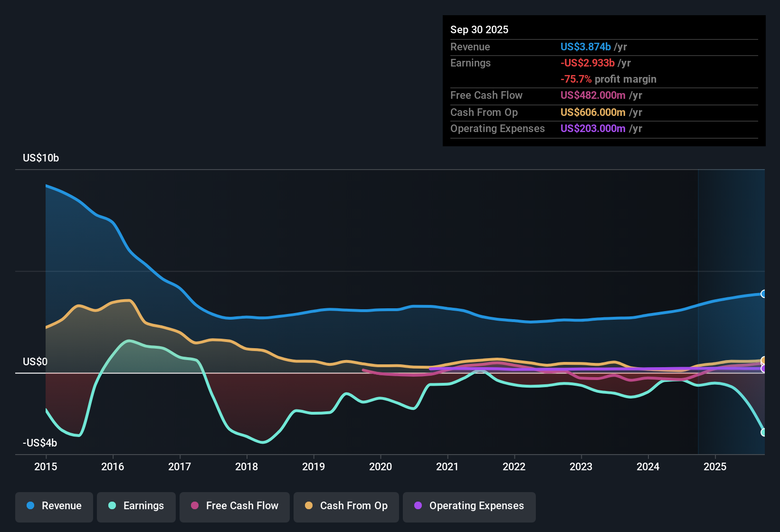Click the pink Free Cash Flow legend dot

[x=194, y=506]
